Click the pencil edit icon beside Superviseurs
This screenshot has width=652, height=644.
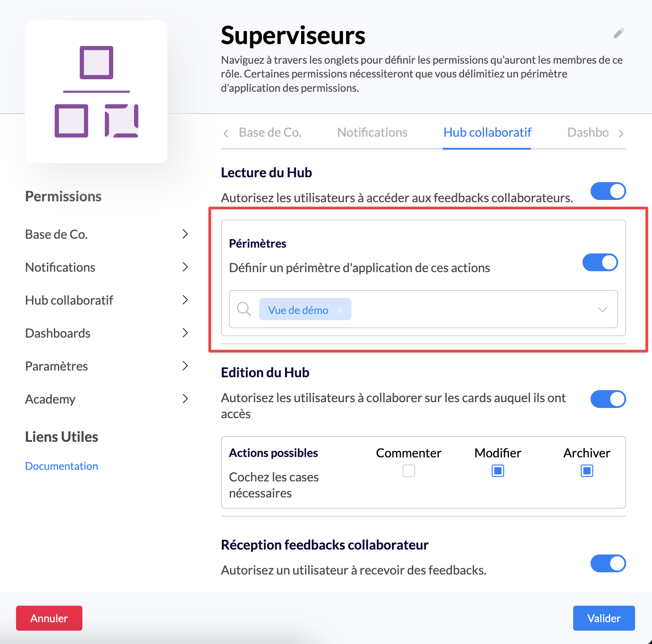(x=619, y=33)
